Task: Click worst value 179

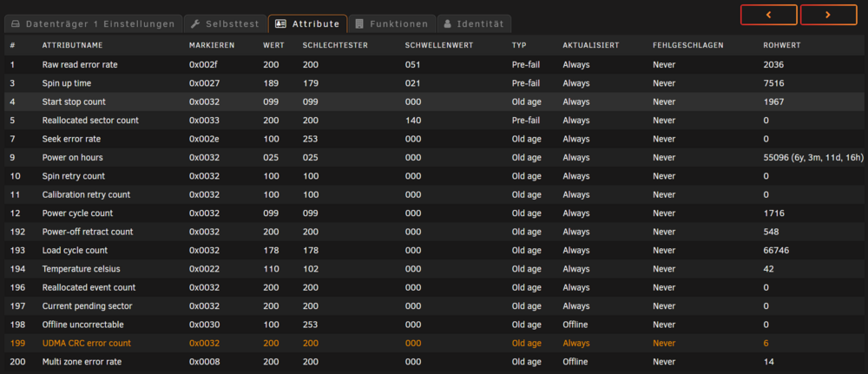Action: (x=311, y=83)
